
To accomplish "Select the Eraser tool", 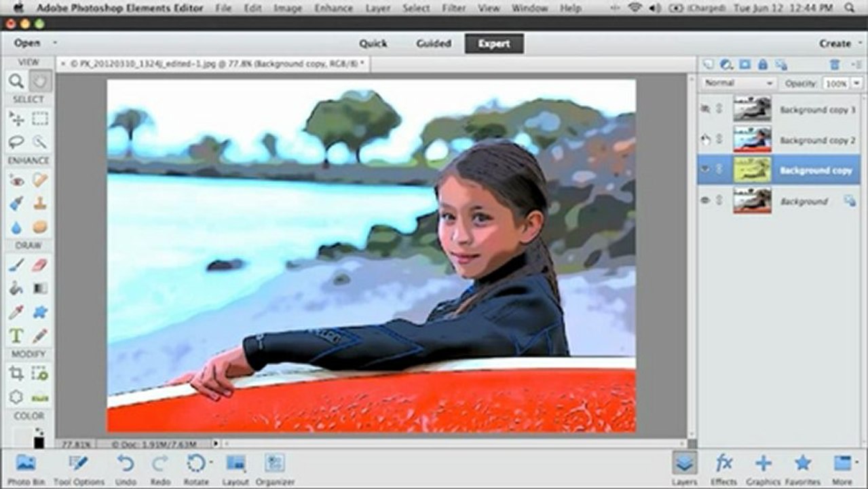I will point(41,265).
